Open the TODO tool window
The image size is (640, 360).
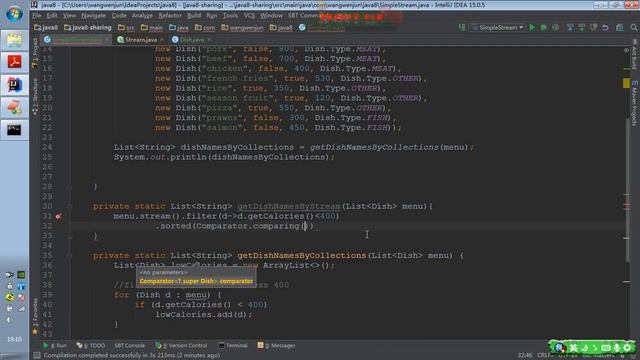90,345
